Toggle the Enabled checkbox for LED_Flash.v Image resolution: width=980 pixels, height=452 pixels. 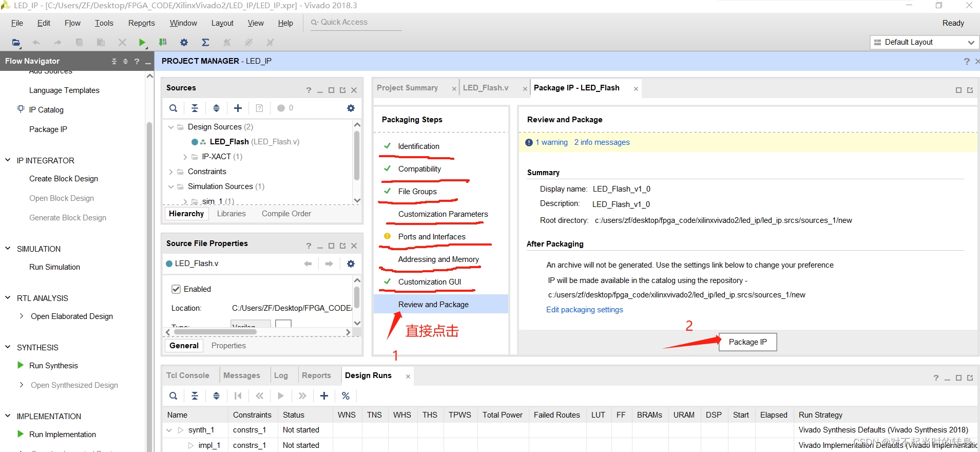(x=176, y=289)
